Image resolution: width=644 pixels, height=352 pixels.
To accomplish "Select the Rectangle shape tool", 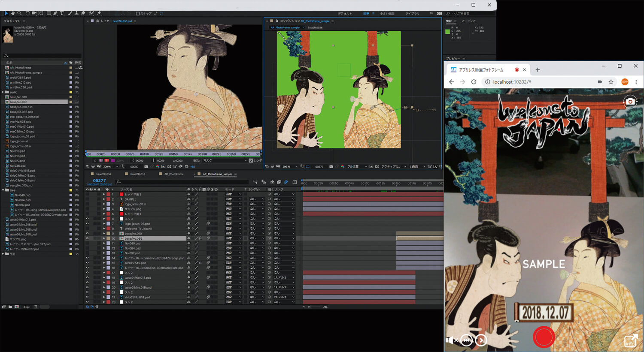I will tap(49, 13).
